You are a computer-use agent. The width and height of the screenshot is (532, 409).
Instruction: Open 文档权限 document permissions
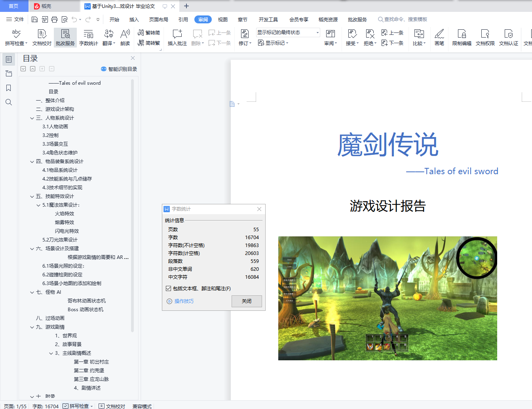click(485, 38)
